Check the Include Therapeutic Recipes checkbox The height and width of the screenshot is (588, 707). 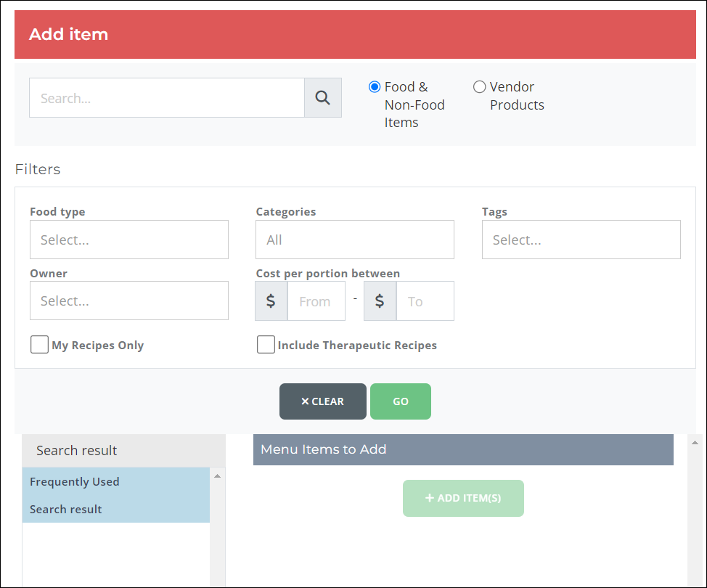coord(266,344)
